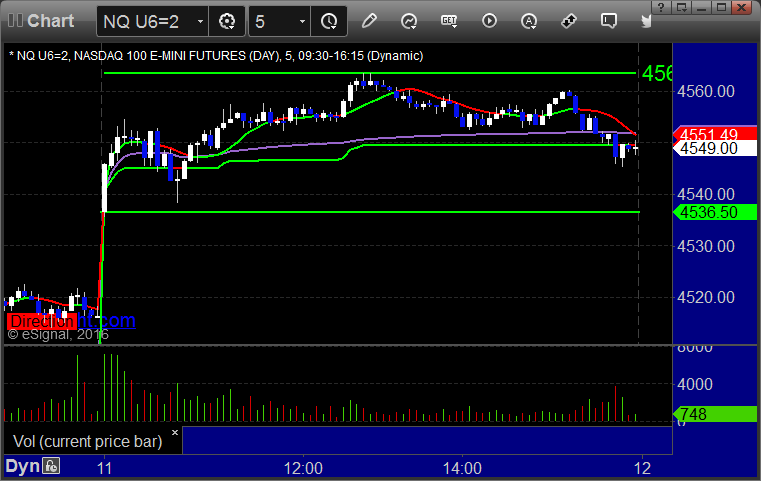Close the Vol current price bar label

click(175, 432)
